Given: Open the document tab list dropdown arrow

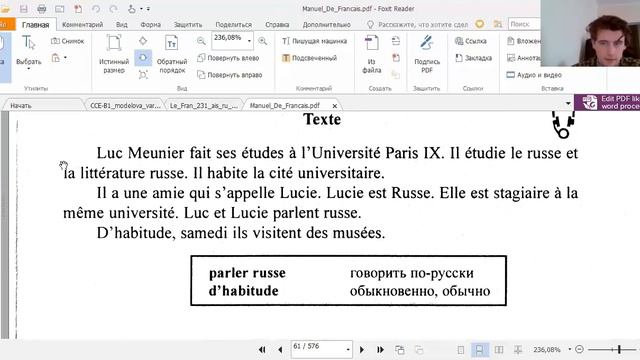Looking at the screenshot, I should click(568, 104).
